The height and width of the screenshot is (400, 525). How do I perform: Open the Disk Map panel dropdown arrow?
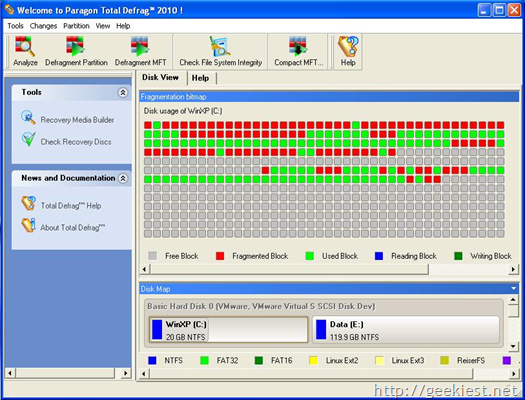pyautogui.click(x=513, y=289)
